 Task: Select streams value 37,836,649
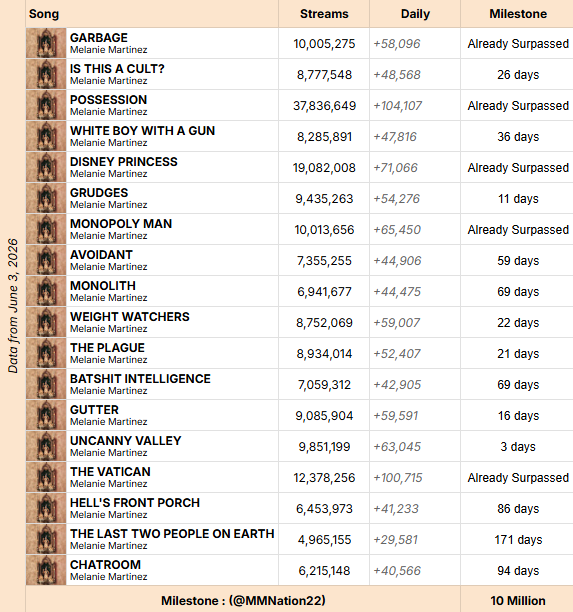(x=324, y=106)
